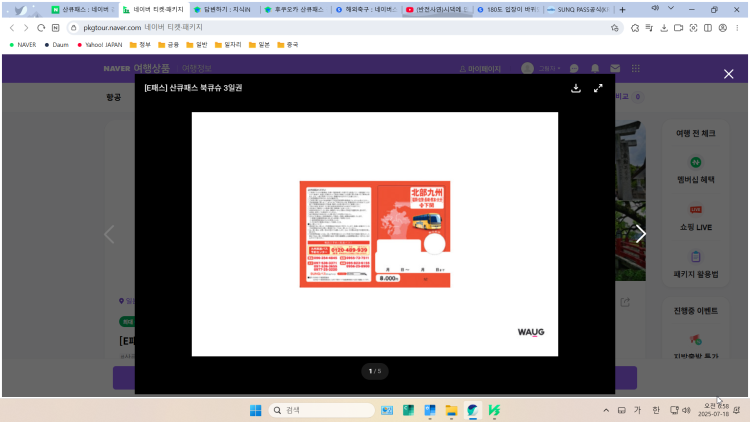The height and width of the screenshot is (422, 750).
Task: Toggle the browser split view sidebar icon
Action: click(x=708, y=28)
